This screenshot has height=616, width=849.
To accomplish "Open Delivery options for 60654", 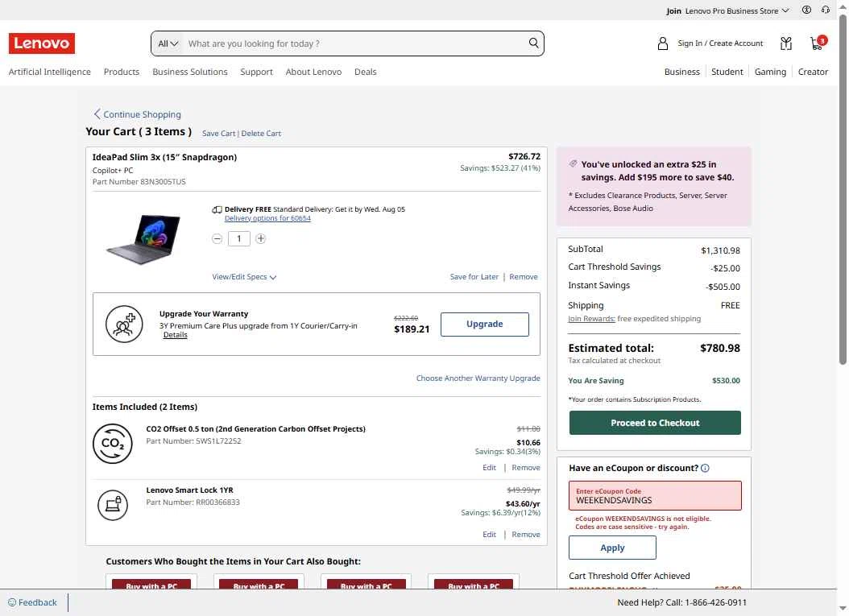I will coord(267,219).
